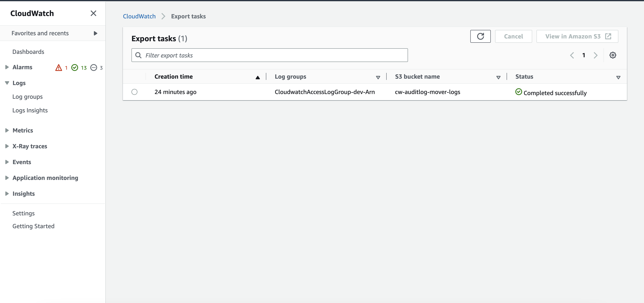Image resolution: width=644 pixels, height=303 pixels.
Task: Click the Application monitoring label
Action: (45, 178)
